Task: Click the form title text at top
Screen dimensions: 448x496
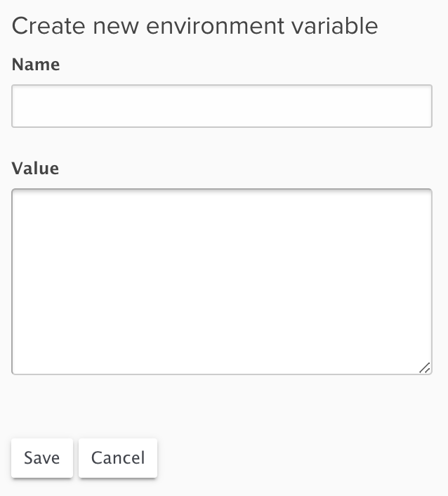Action: pos(195,26)
